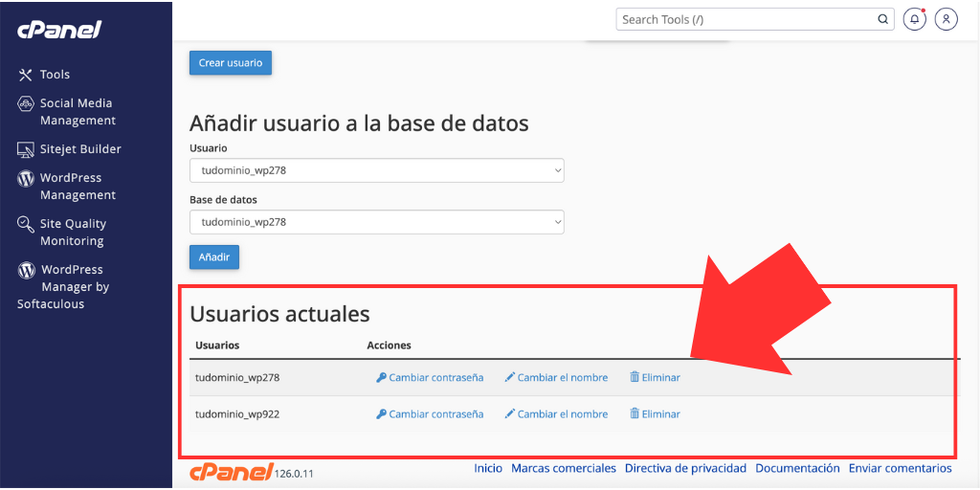
Task: Click key icon for tudominio_wp278 password
Action: coord(381,377)
